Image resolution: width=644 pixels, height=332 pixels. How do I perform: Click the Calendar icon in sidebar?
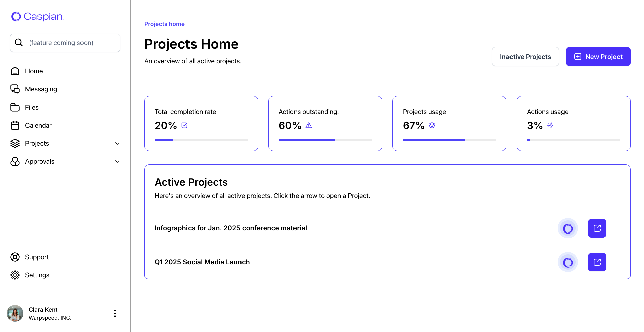tap(15, 125)
